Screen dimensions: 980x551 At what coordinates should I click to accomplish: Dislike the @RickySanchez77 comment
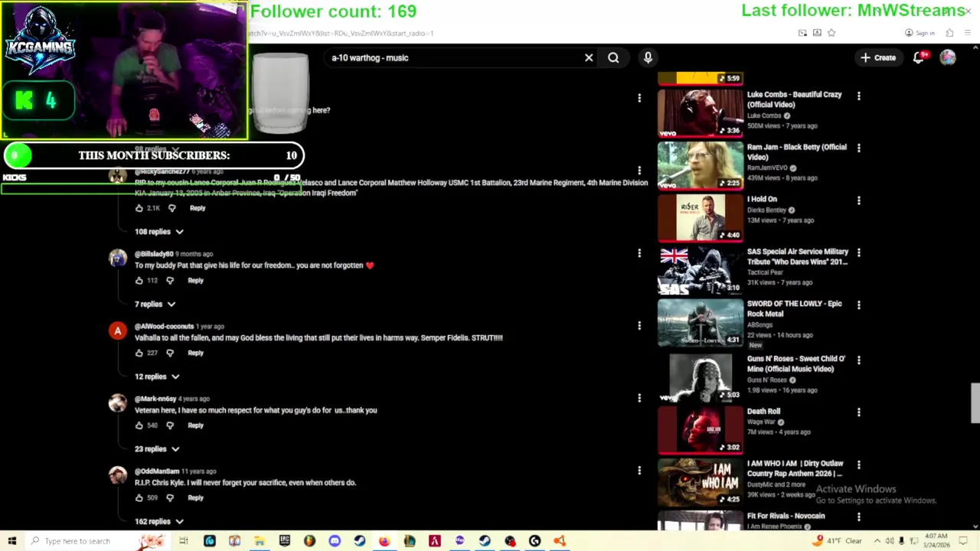pos(171,208)
